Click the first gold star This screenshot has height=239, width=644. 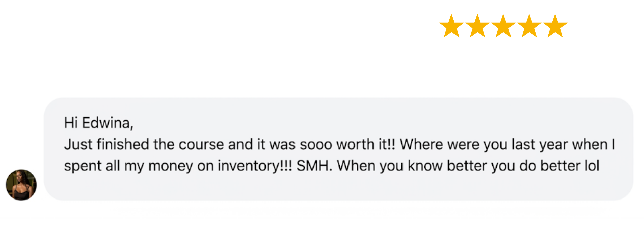pos(451,26)
